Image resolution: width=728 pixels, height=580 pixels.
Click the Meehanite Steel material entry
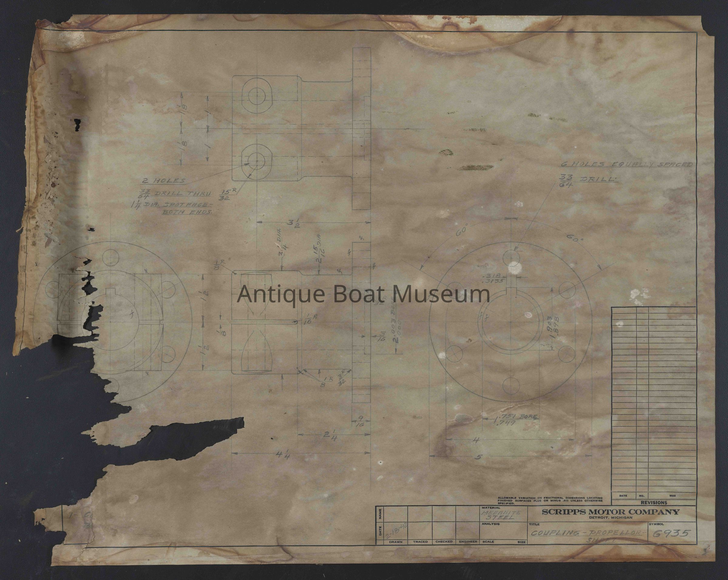pyautogui.click(x=501, y=515)
